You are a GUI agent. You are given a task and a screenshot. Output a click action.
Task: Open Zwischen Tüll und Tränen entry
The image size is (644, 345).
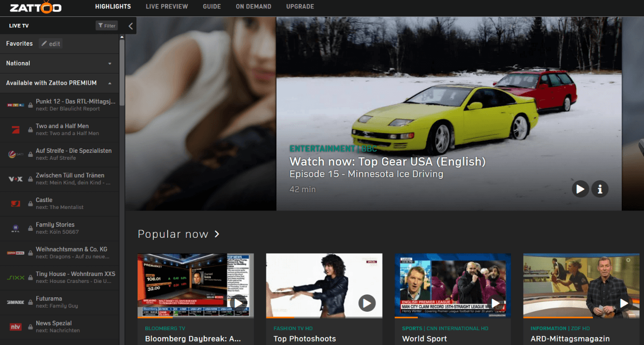pos(60,179)
